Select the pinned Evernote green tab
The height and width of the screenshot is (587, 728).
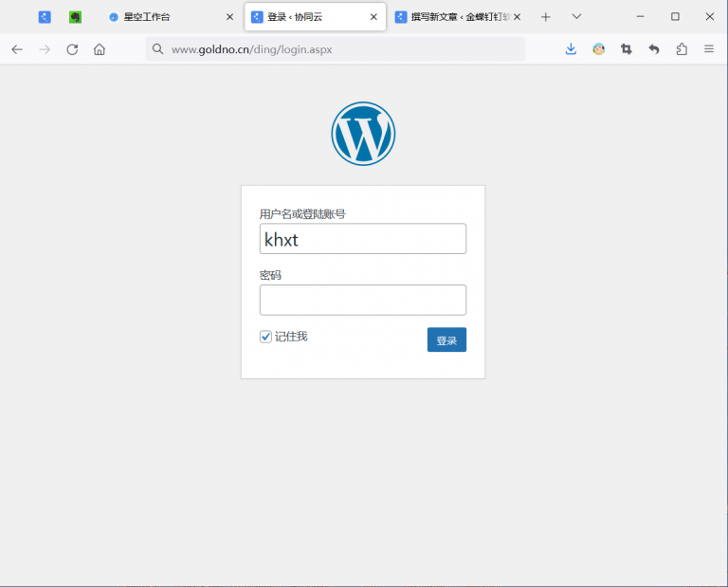point(75,17)
